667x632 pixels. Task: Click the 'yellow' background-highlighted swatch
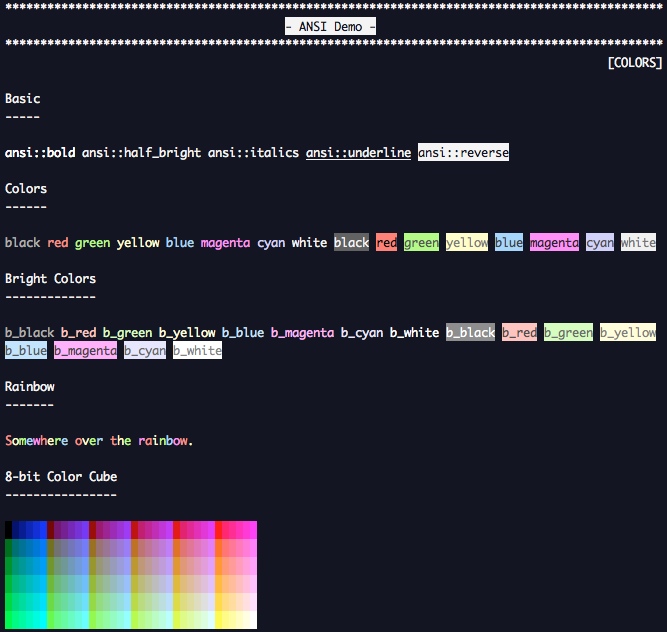(x=467, y=242)
